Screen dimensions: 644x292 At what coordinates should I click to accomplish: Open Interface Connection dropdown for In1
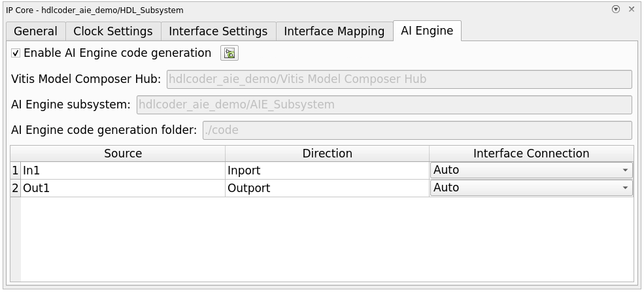531,170
